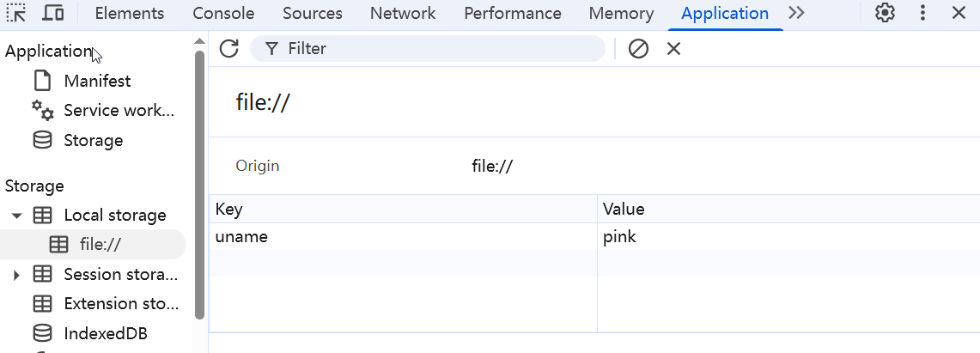Collapse the Local storage tree
The height and width of the screenshot is (353, 980).
tap(17, 216)
